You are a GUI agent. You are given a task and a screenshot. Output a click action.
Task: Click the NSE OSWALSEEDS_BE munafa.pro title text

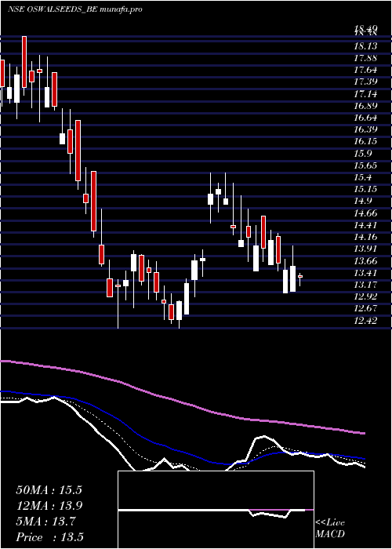[75, 9]
